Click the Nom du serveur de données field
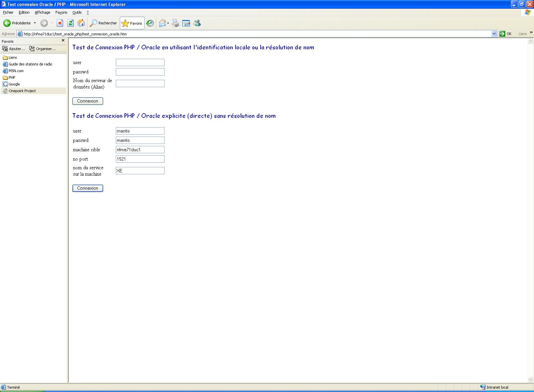The width and height of the screenshot is (534, 392). point(140,83)
